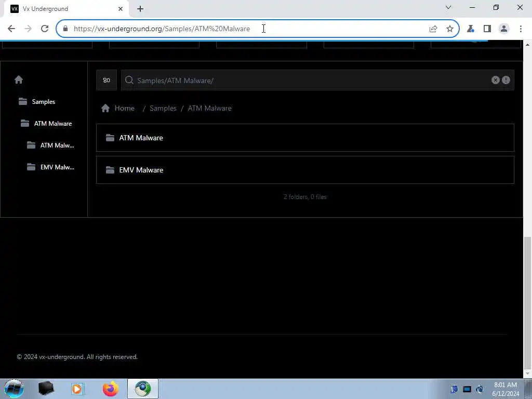Open the tab search chevron
Viewport: 532px width, 399px height.
[448, 7]
